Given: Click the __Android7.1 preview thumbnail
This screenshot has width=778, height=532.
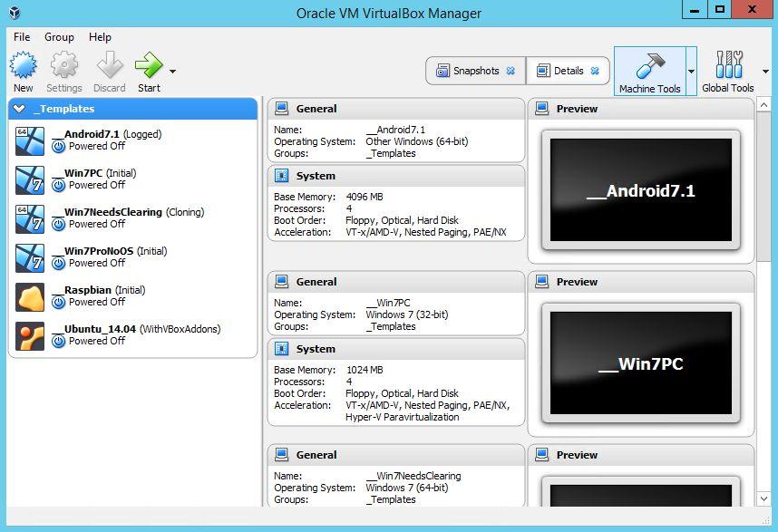Looking at the screenshot, I should [640, 190].
